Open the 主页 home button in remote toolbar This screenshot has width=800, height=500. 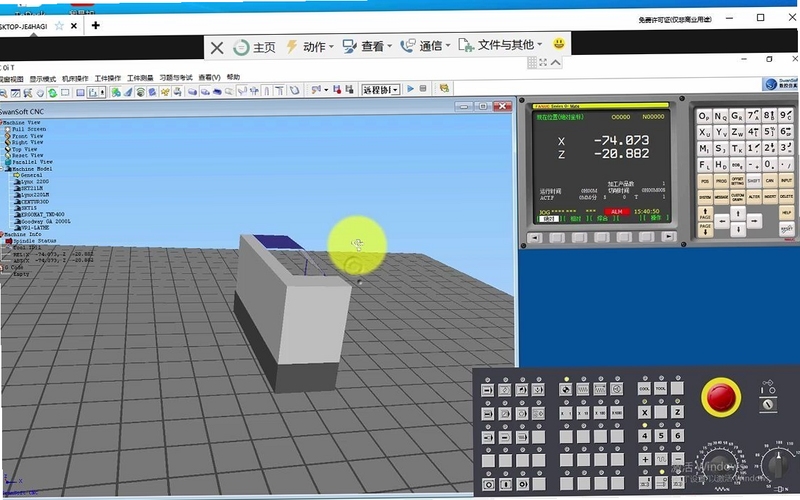click(255, 47)
